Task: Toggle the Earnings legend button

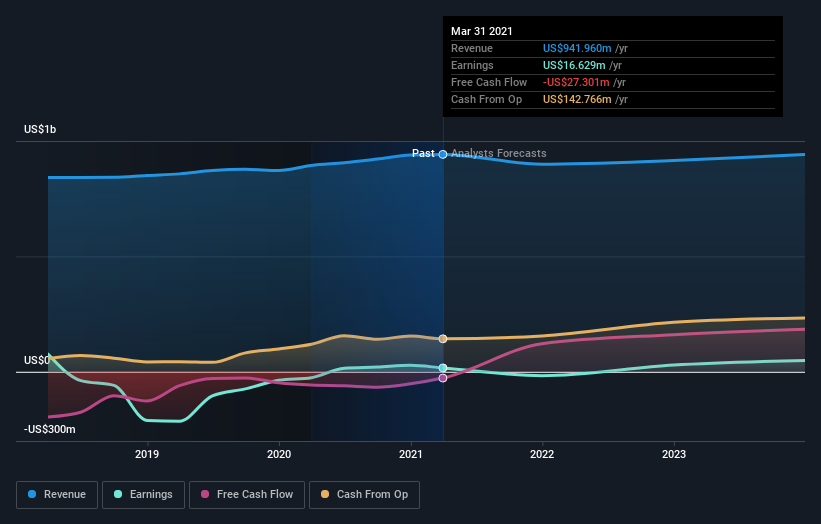Action: pyautogui.click(x=143, y=495)
